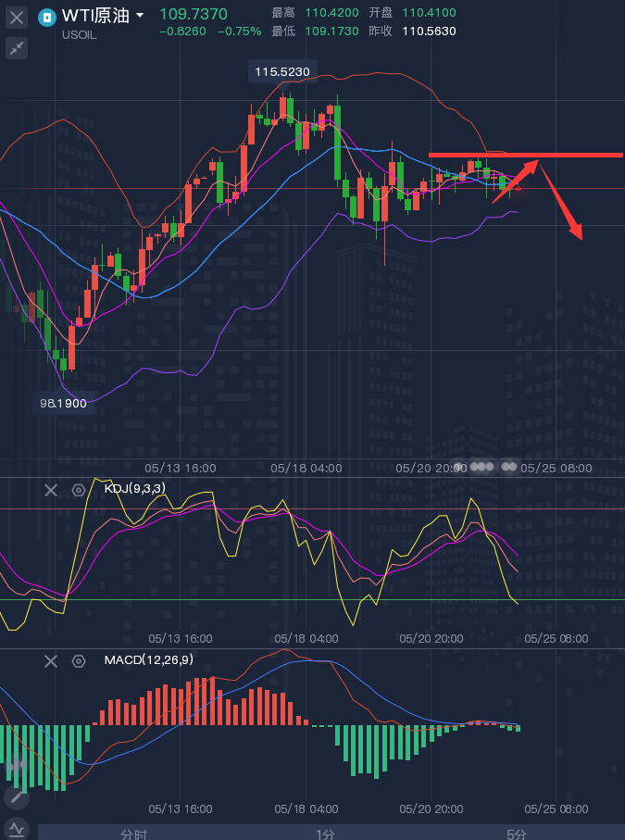
Task: Click the current price 109.7370
Action: coord(194,14)
